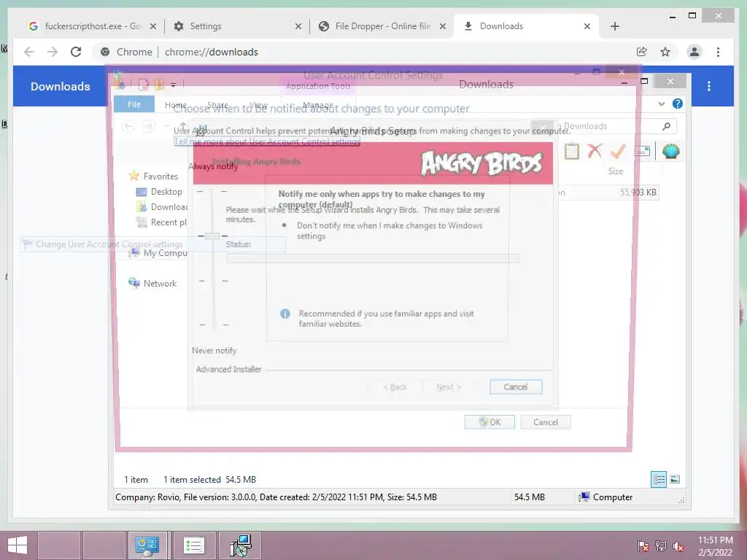
Task: Open Chrome's three-dot main menu
Action: (x=718, y=52)
